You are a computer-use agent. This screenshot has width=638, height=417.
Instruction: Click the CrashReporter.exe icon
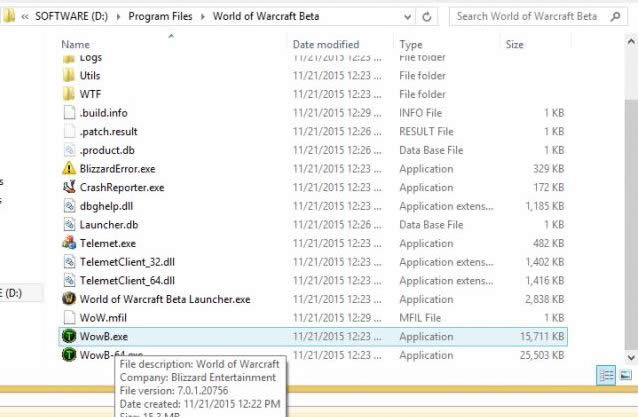tap(68, 187)
